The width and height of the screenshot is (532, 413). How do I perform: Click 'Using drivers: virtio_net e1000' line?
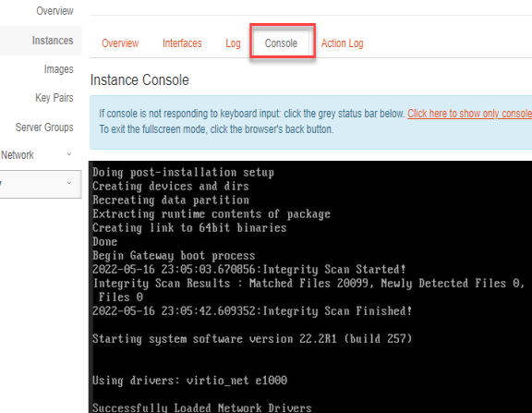click(x=189, y=381)
